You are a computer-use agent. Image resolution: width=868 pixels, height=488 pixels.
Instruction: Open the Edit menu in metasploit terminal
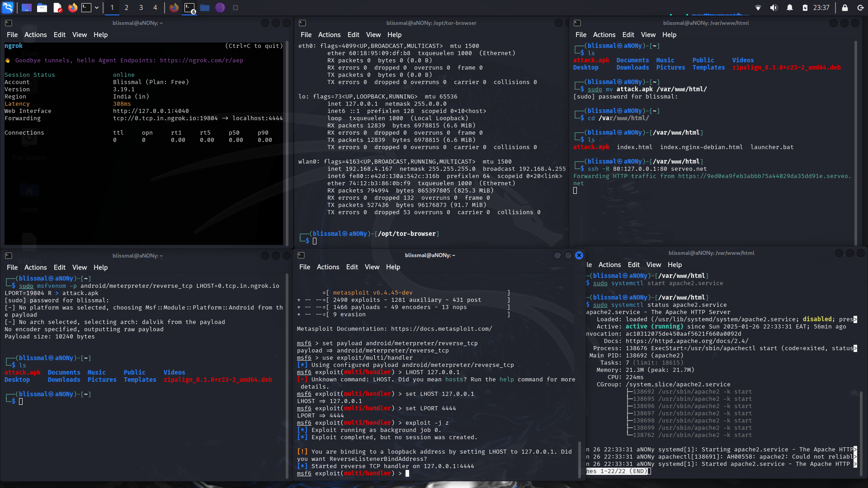(x=352, y=267)
